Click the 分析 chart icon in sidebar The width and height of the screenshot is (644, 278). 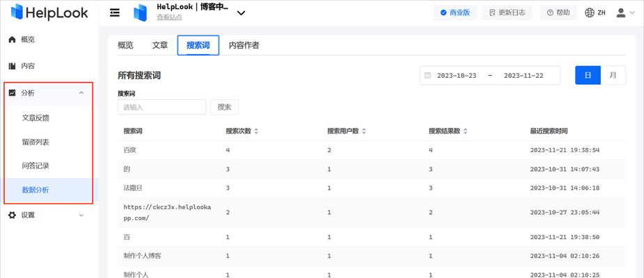click(13, 93)
